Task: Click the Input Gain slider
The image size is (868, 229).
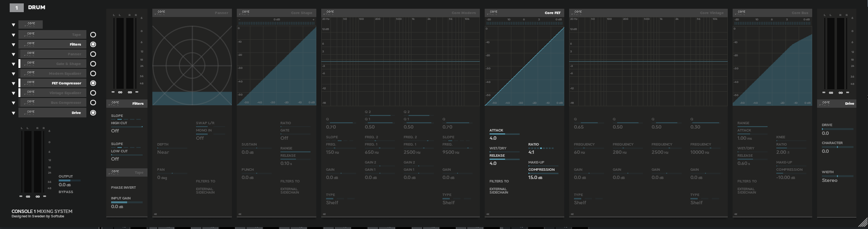Action: tap(127, 202)
